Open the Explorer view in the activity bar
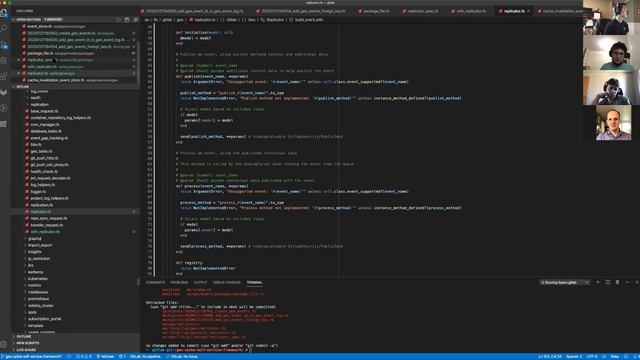Image resolution: width=640 pixels, height=360 pixels. 4,13
